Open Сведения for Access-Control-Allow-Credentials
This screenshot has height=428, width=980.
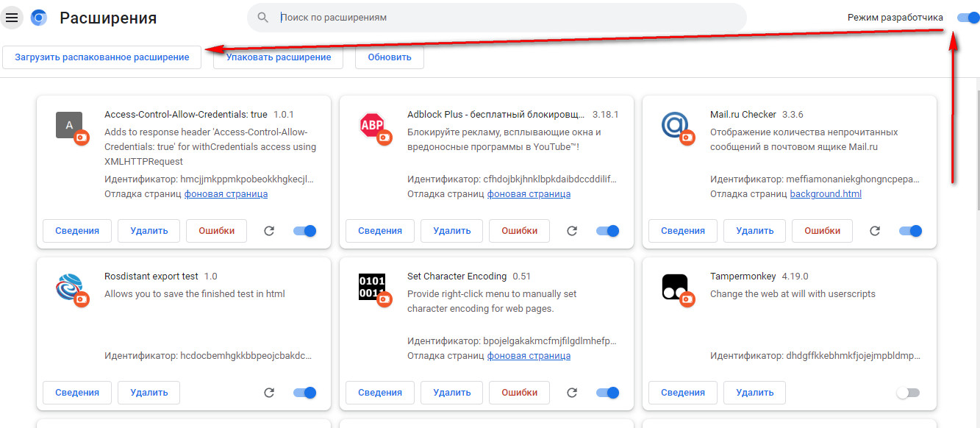tap(77, 231)
